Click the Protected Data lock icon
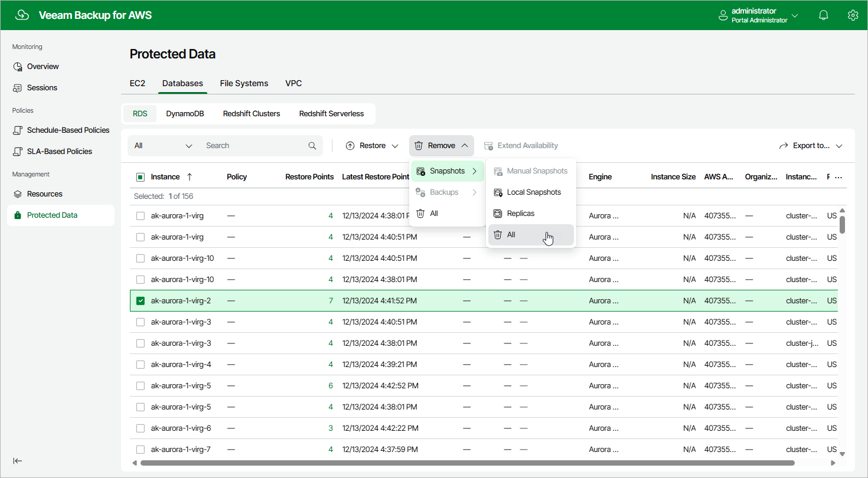The width and height of the screenshot is (868, 478). point(18,215)
